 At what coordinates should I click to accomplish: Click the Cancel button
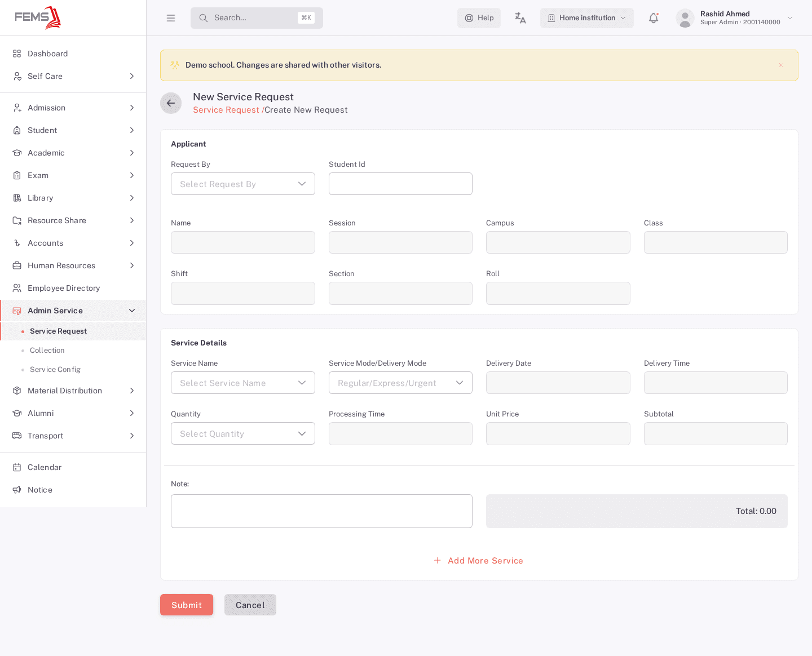tap(250, 605)
